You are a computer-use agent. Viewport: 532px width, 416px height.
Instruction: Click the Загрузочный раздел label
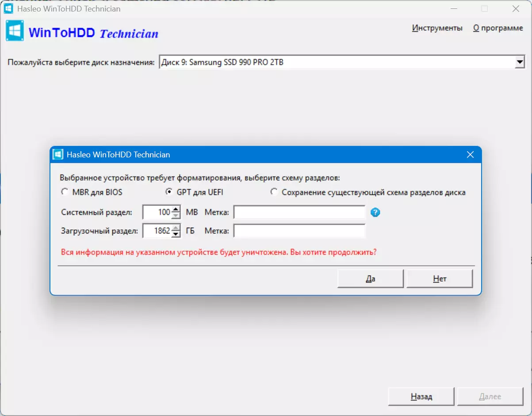point(100,231)
